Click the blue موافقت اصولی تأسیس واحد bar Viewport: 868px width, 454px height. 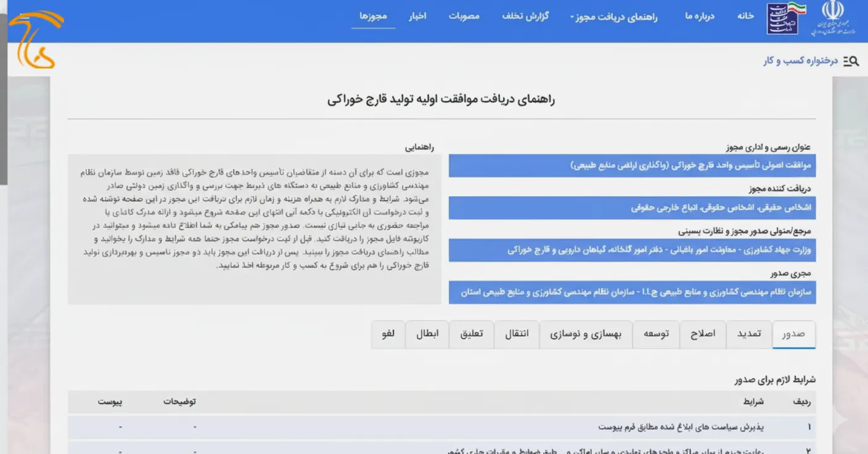(x=632, y=165)
